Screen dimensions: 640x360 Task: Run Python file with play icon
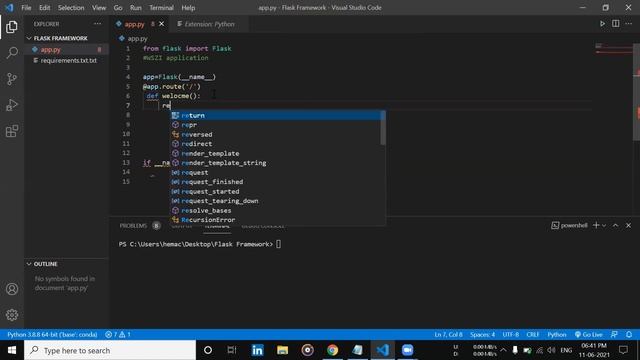click(x=602, y=24)
